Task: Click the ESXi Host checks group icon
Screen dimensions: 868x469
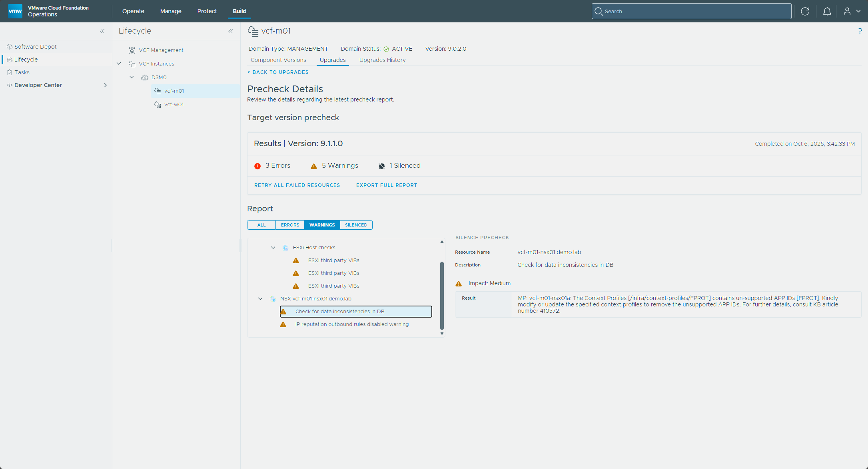Action: pyautogui.click(x=285, y=248)
